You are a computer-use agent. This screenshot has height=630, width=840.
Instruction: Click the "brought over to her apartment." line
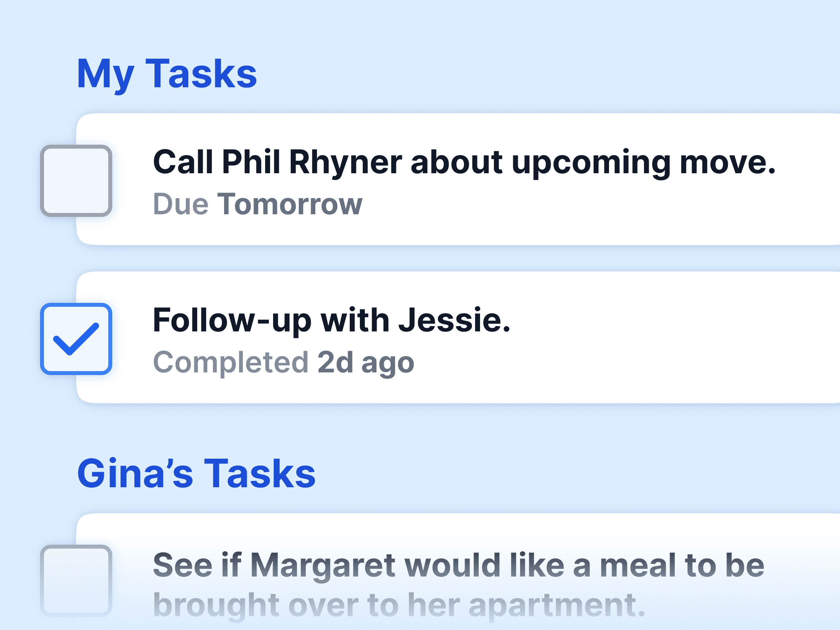pyautogui.click(x=399, y=605)
